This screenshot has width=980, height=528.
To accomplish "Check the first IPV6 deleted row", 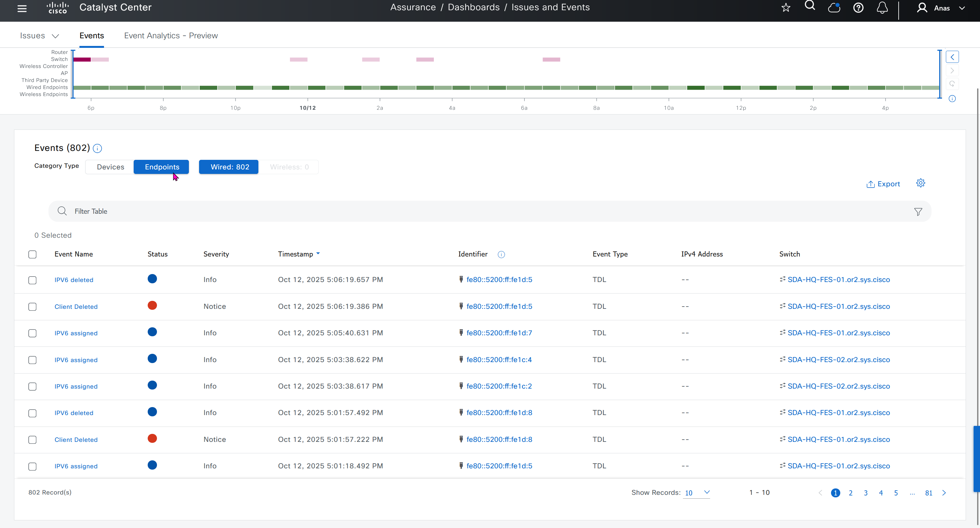I will [x=32, y=280].
